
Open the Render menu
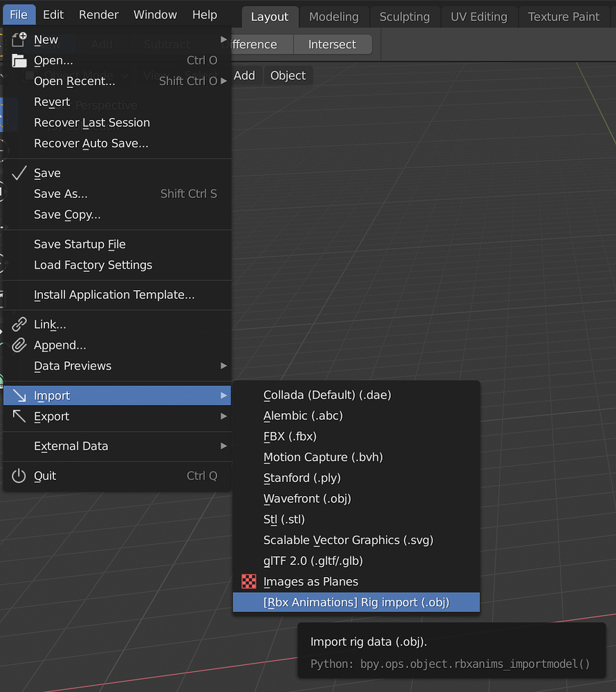pyautogui.click(x=98, y=14)
